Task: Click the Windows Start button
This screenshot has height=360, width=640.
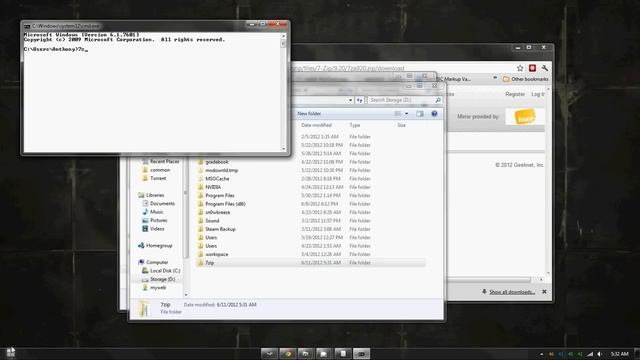Action: [x=10, y=353]
